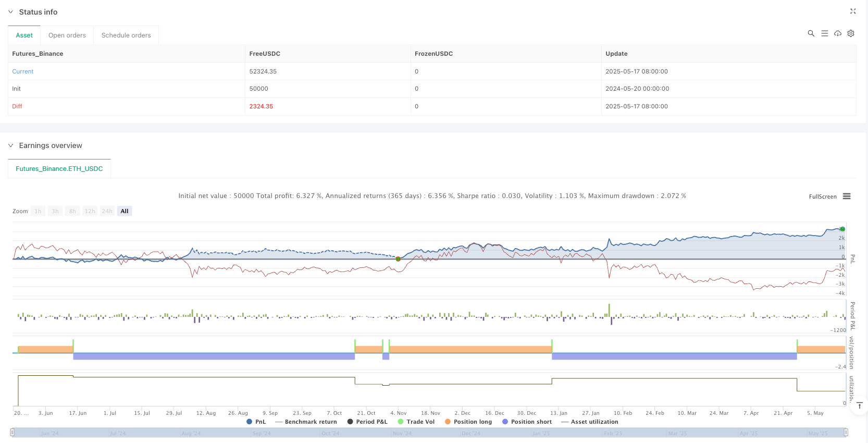Open the list view icon in the table toolbar
The width and height of the screenshot is (868, 443).
click(x=824, y=33)
